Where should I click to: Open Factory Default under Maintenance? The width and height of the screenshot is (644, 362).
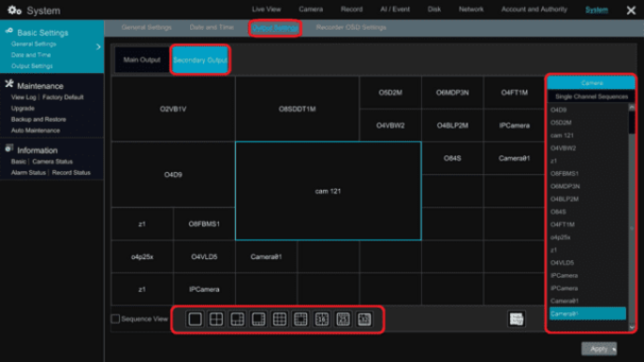pyautogui.click(x=63, y=97)
